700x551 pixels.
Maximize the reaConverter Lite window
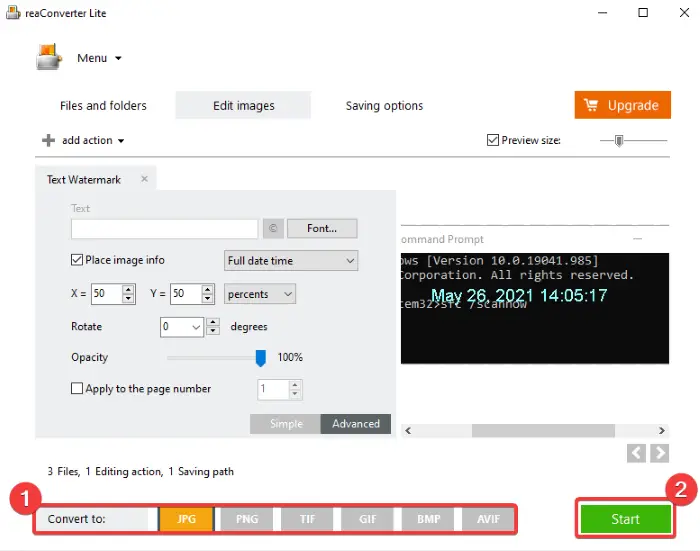643,13
